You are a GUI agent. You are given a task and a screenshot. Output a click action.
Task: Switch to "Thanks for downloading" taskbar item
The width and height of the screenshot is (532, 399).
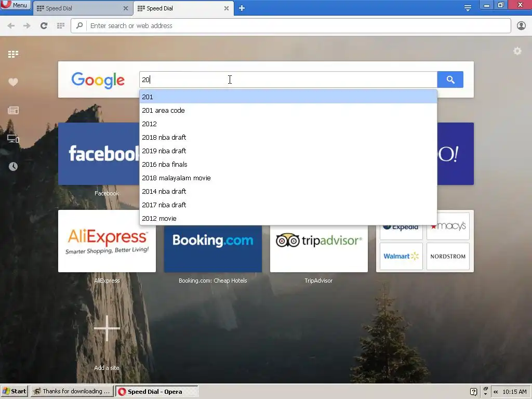coord(72,392)
